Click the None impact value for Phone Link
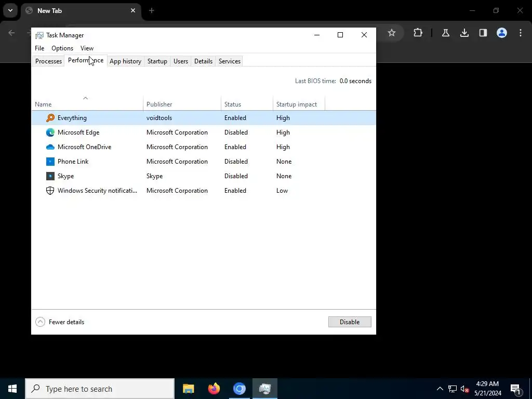 tap(284, 162)
